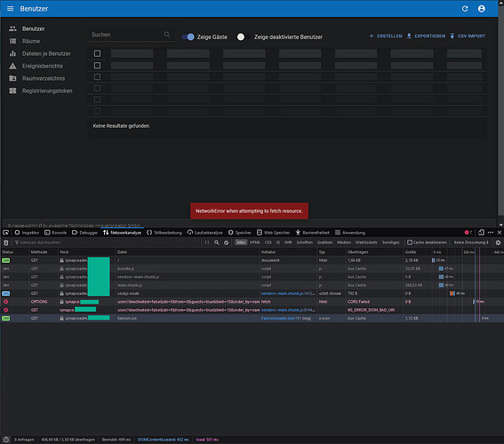This screenshot has height=444, width=504.
Task: Select Netzwerkanalyse devtools tab
Action: click(122, 233)
